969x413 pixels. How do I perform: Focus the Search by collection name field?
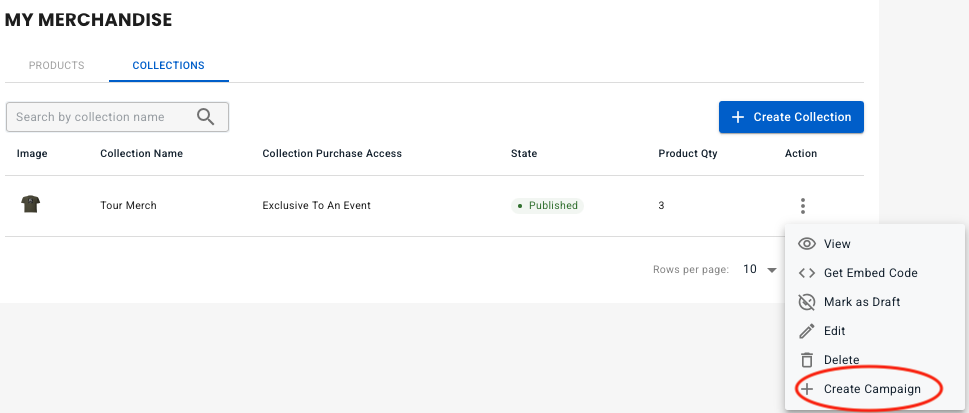tap(100, 117)
